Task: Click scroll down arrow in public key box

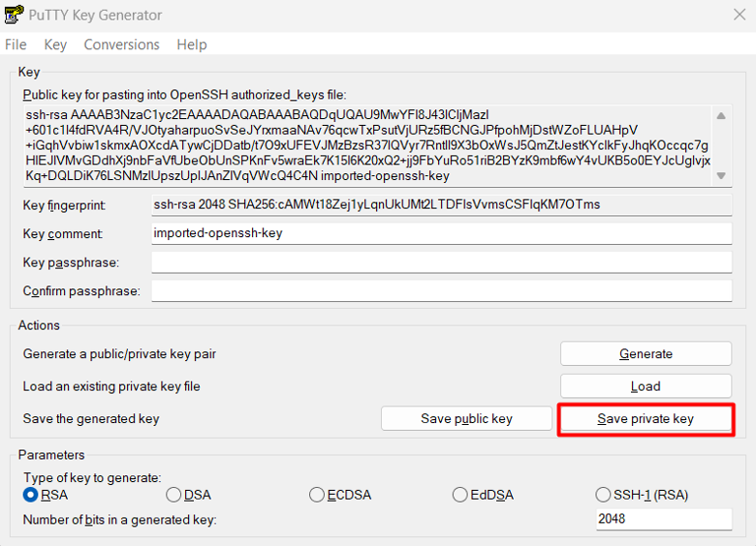Action: coord(721,176)
